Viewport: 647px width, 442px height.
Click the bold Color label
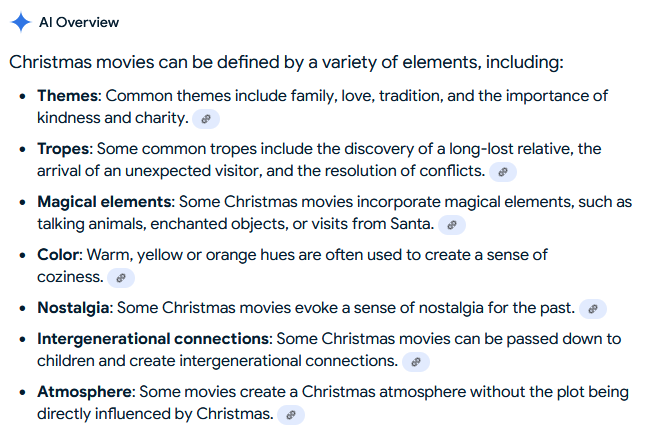58,255
